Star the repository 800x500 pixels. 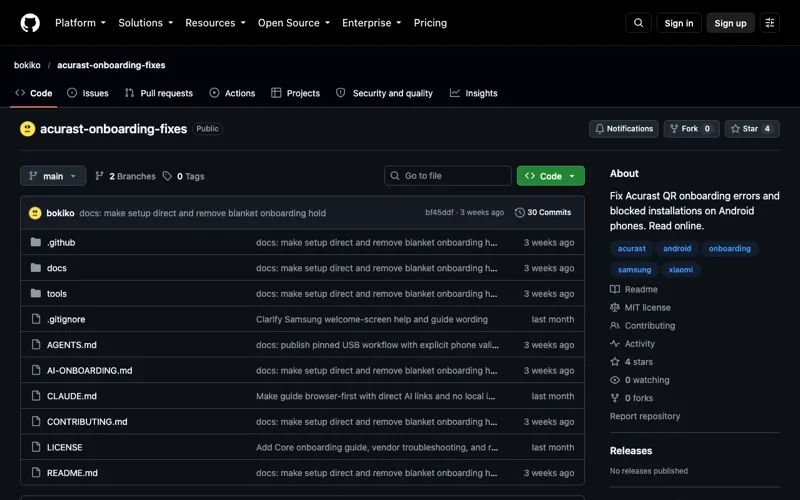tap(752, 129)
